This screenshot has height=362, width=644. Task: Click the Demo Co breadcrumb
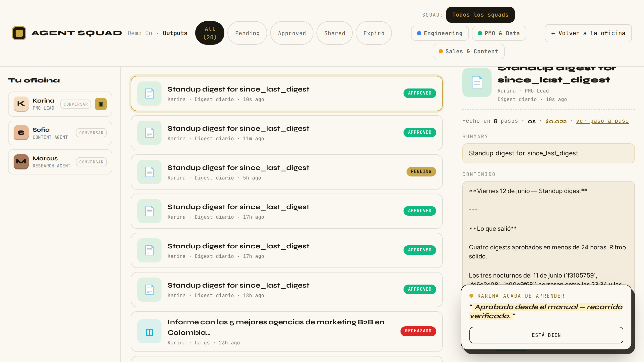tap(140, 33)
